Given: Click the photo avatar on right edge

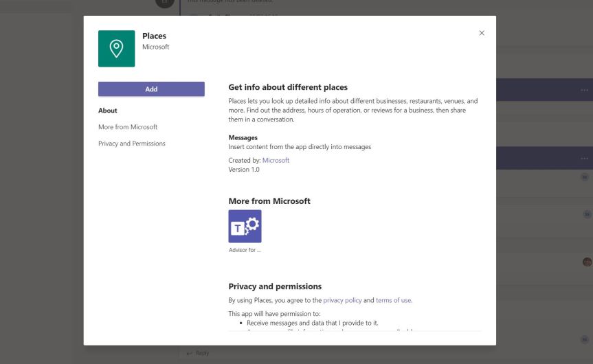Looking at the screenshot, I should (x=587, y=262).
